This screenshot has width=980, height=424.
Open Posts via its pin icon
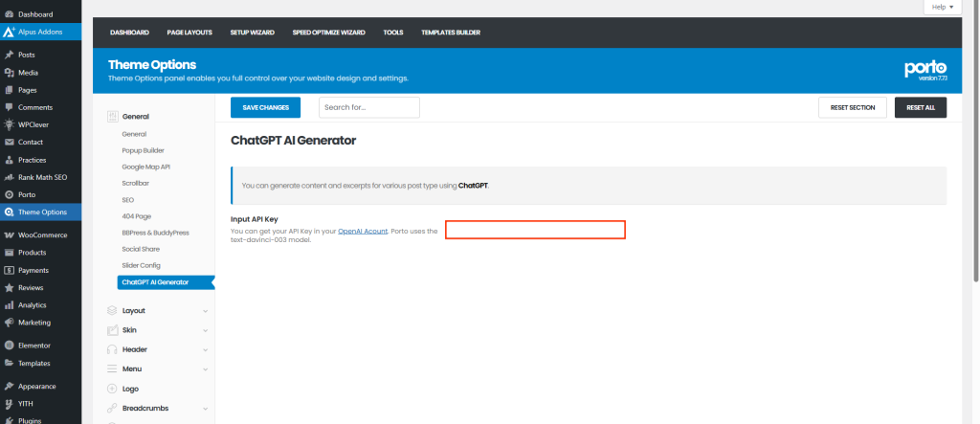click(9, 55)
